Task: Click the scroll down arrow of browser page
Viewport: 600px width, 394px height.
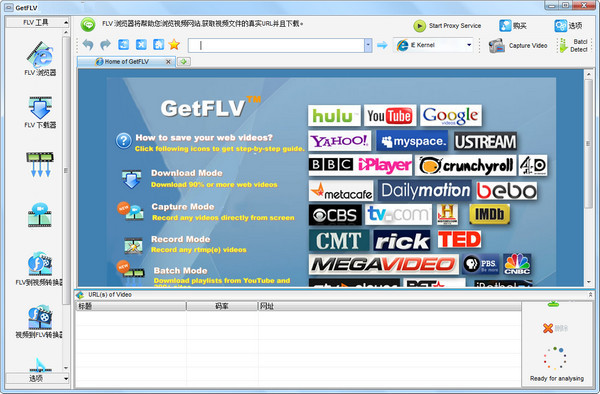Action: (589, 282)
